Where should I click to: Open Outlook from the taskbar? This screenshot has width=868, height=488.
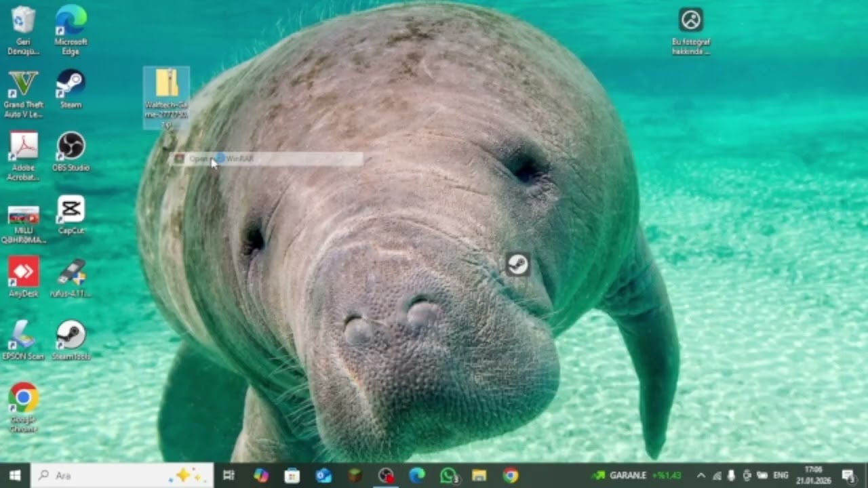tap(323, 476)
